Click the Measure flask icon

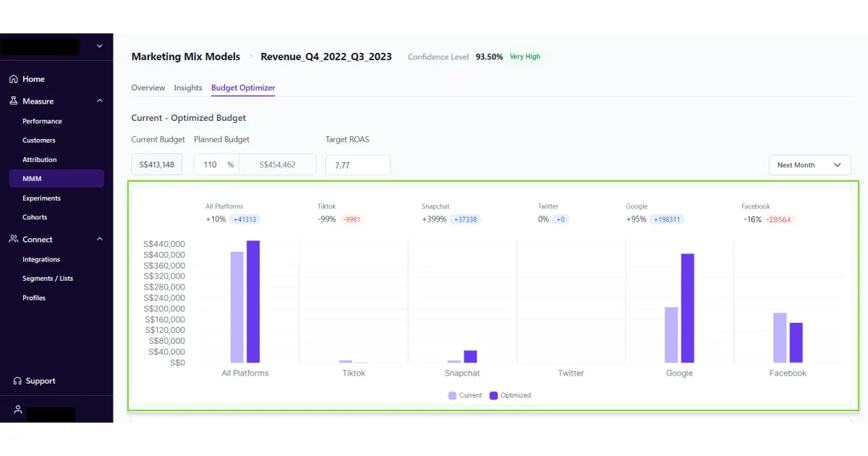tap(13, 101)
